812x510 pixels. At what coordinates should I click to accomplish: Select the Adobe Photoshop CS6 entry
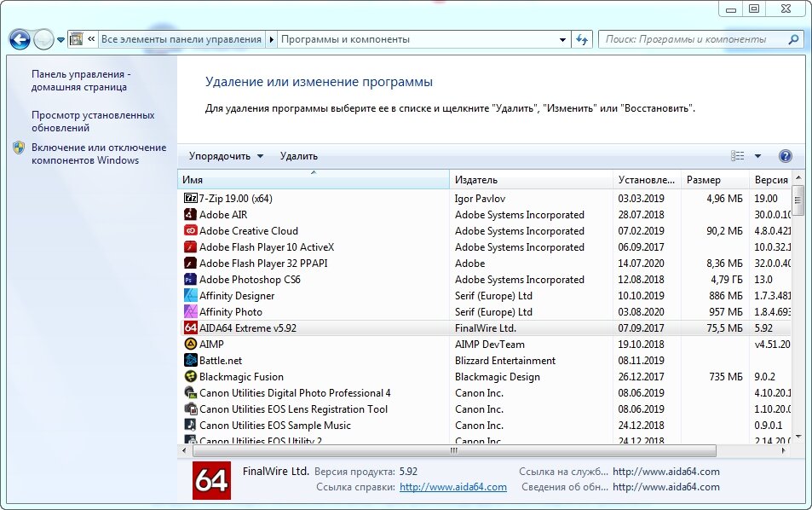[x=250, y=280]
